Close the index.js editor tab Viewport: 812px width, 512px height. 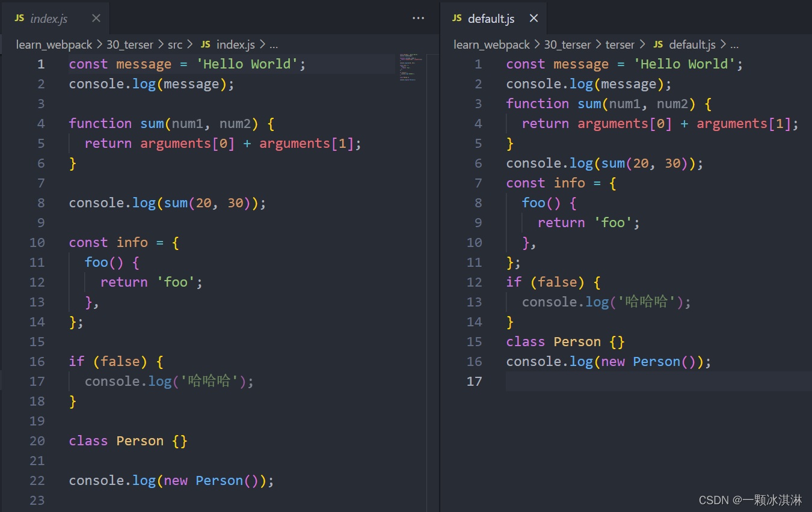point(96,19)
